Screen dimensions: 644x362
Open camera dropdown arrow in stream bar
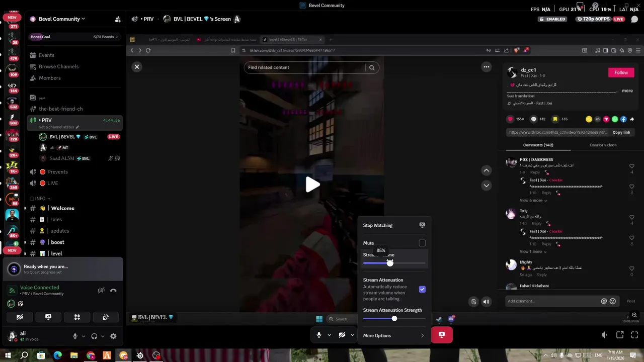(x=352, y=335)
